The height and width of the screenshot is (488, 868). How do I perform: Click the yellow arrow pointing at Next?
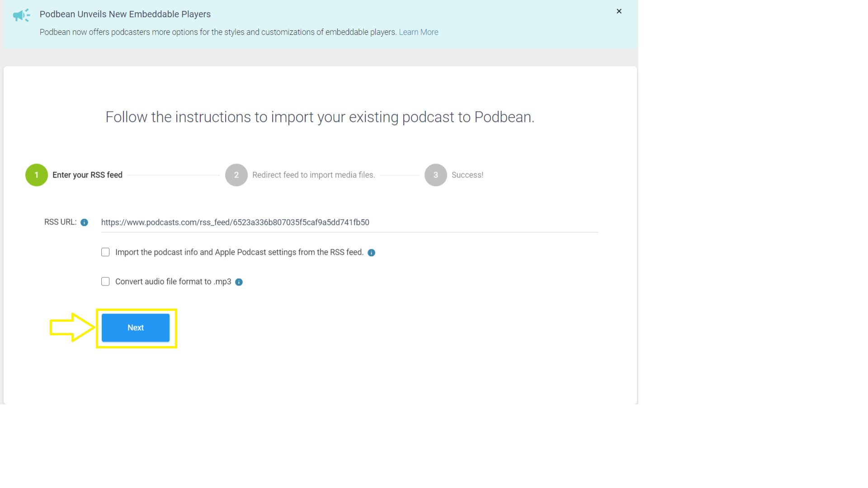tap(72, 327)
